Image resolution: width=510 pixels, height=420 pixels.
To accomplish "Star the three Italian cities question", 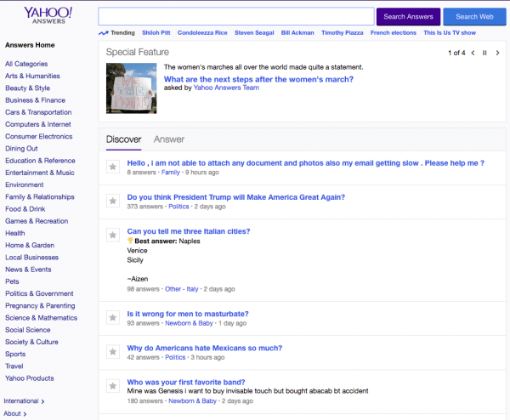I will click(x=113, y=235).
